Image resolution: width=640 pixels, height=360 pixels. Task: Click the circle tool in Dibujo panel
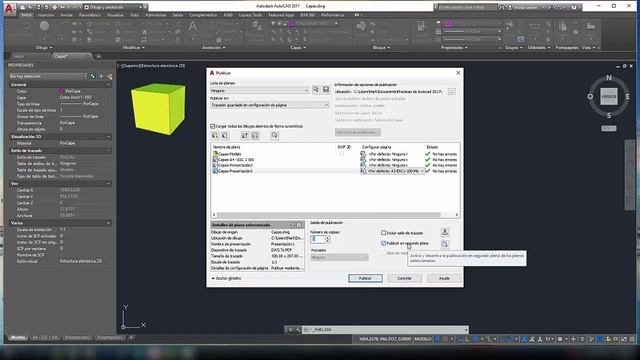pyautogui.click(x=44, y=26)
